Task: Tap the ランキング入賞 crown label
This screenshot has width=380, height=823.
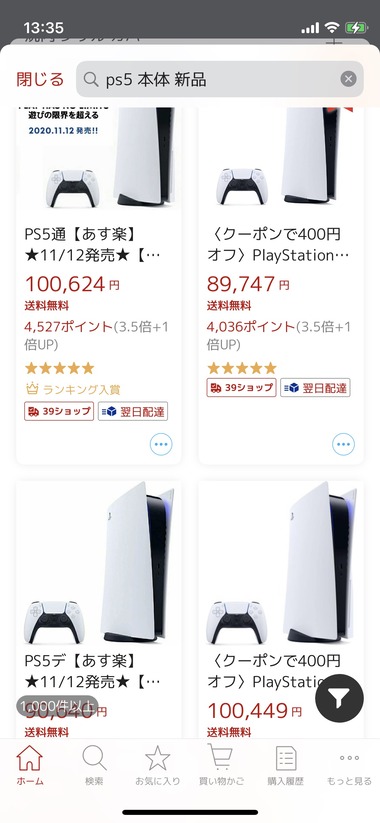Action: click(x=72, y=389)
